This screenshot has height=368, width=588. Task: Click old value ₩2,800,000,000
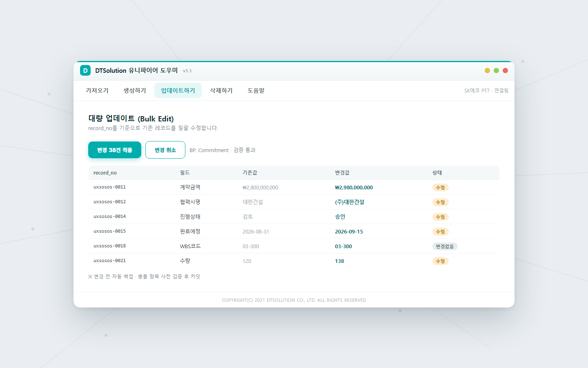(x=260, y=187)
